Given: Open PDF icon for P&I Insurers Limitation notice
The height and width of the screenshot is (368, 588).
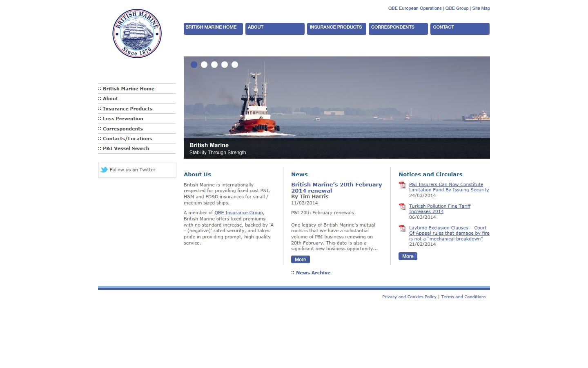Looking at the screenshot, I should click(402, 185).
